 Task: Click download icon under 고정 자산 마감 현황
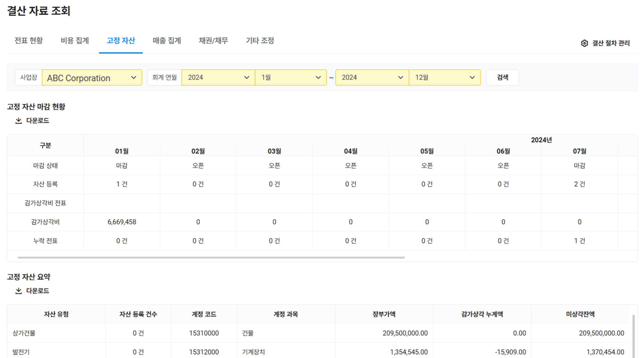18,121
